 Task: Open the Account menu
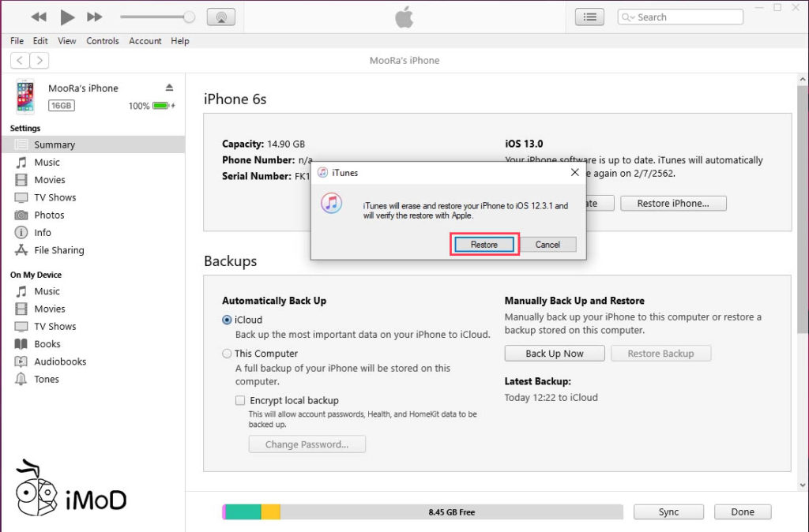(x=145, y=41)
